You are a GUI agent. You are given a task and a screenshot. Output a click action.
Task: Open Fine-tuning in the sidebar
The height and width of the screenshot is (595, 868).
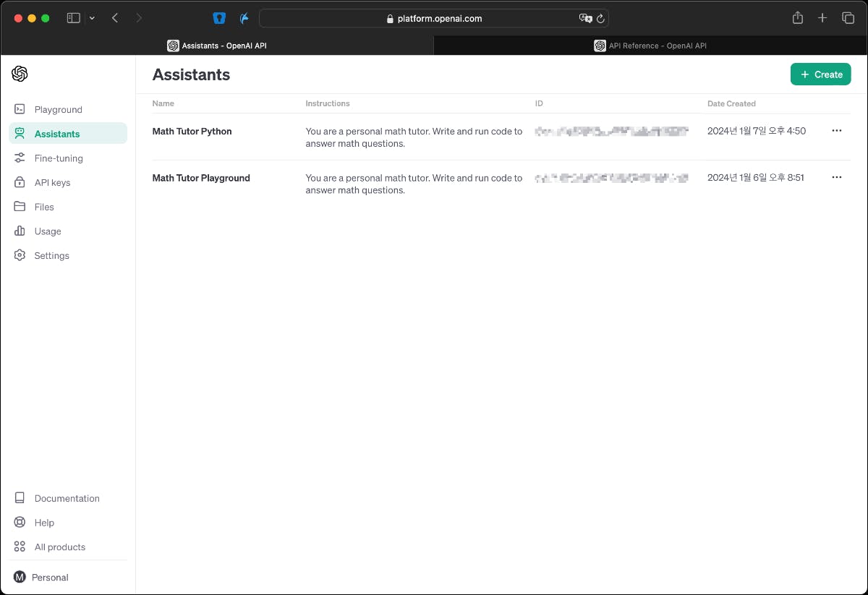(x=68, y=158)
